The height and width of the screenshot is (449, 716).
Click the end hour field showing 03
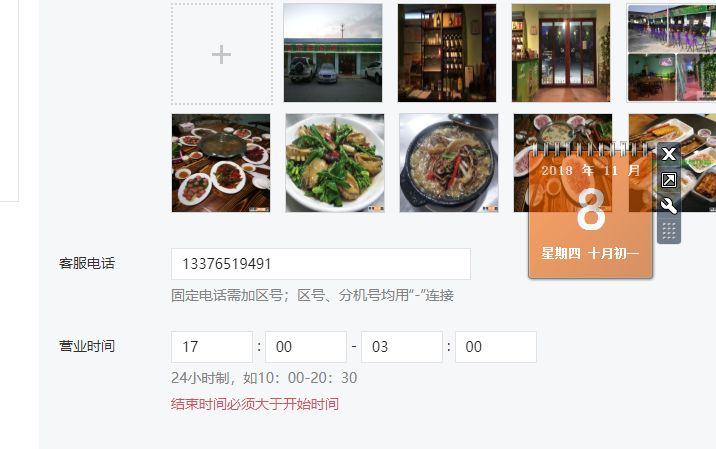(x=402, y=347)
